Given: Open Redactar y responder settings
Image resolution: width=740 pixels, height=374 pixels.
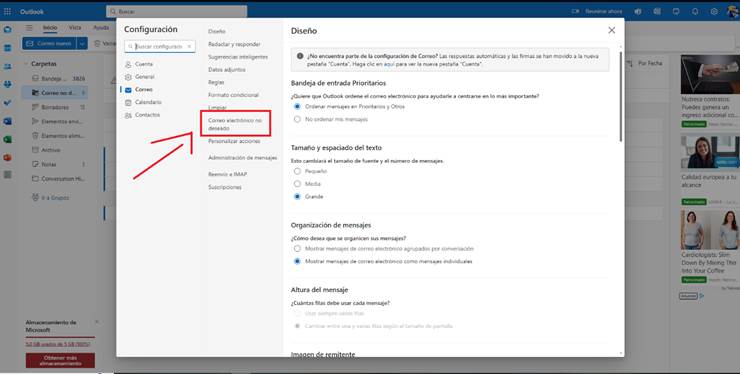Looking at the screenshot, I should click(234, 44).
